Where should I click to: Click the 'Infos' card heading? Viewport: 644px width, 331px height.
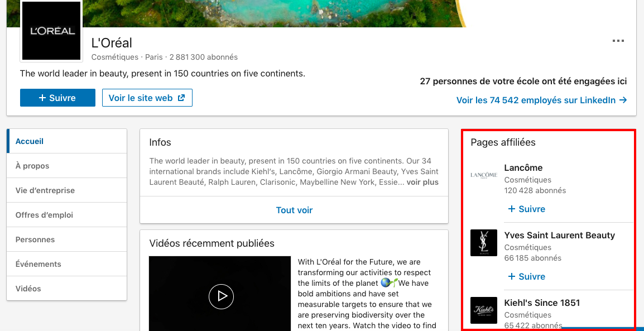tap(160, 142)
